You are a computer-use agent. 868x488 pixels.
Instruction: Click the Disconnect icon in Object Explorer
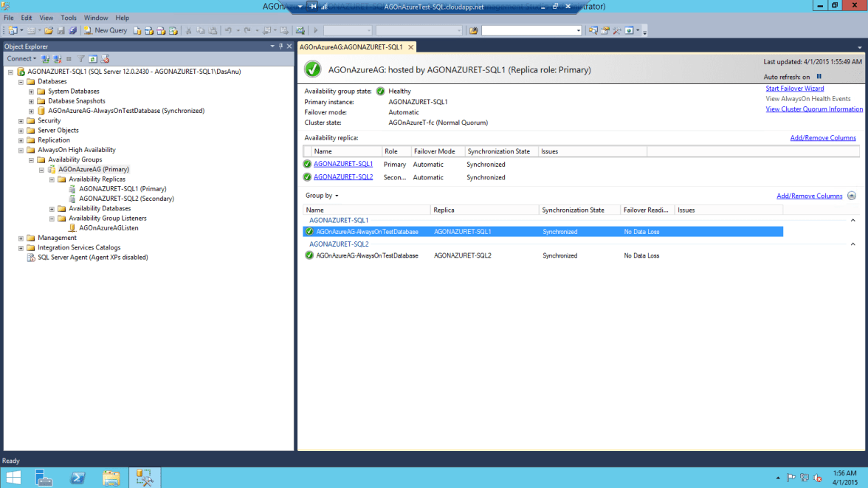57,58
